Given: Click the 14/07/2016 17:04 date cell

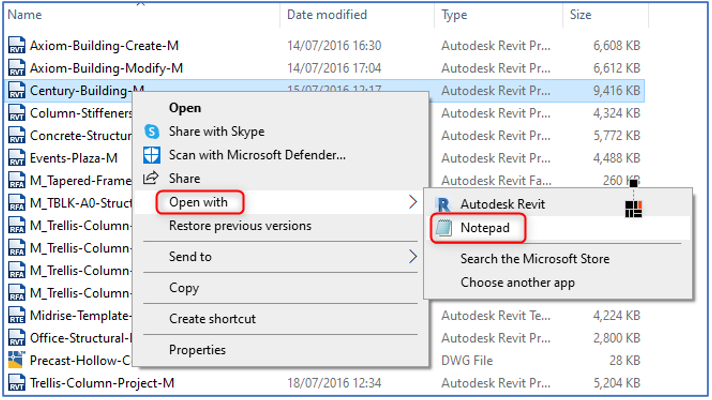Looking at the screenshot, I should click(x=334, y=68).
